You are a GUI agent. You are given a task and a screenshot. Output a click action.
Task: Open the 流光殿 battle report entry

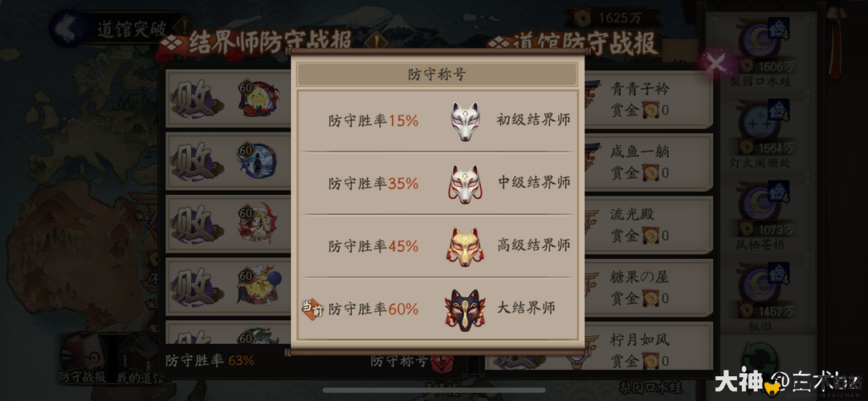pos(645,225)
